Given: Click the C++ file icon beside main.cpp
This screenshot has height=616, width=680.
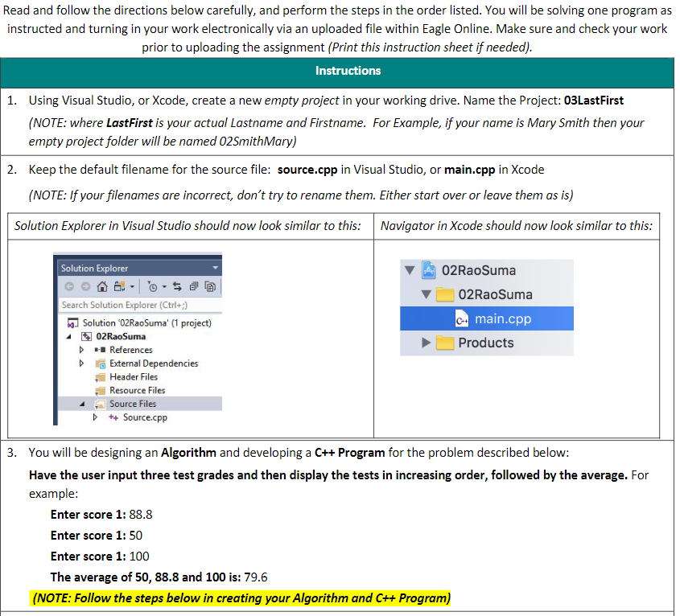Looking at the screenshot, I should (x=462, y=318).
